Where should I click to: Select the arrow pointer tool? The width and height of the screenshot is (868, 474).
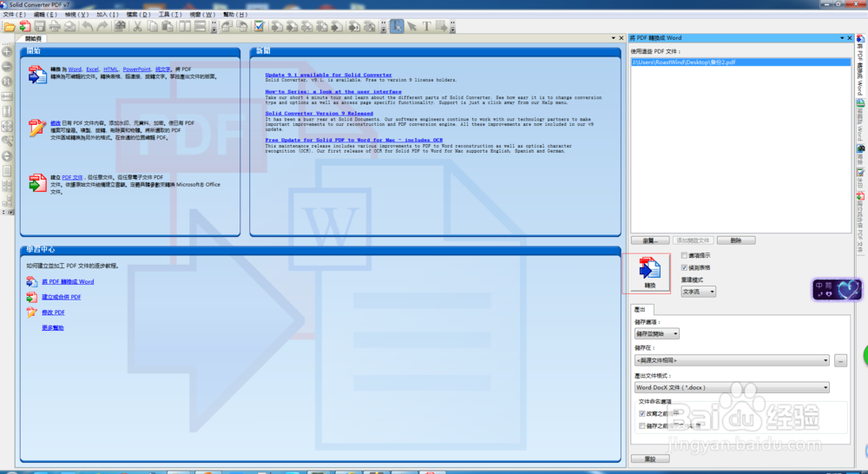click(411, 27)
